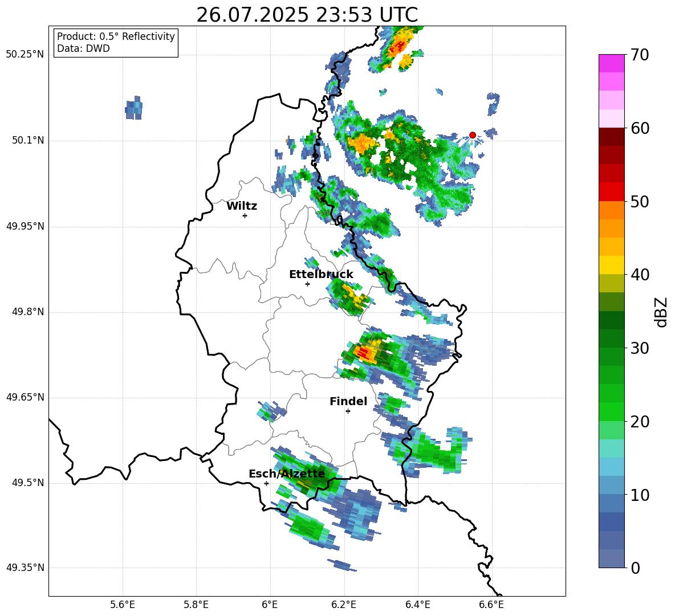The image size is (675, 616).
Task: Click the timestamp title 26.07.2025 23:53 UTC
Action: click(x=307, y=15)
